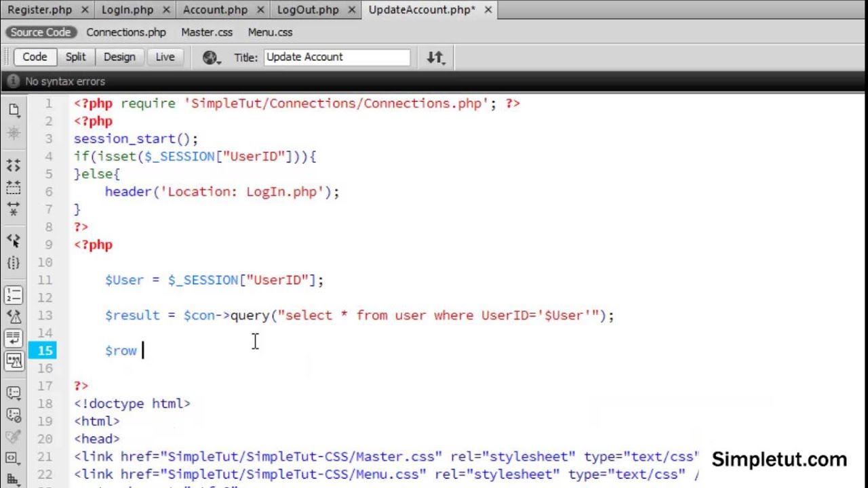
Task: Click line number 15 in the gutter
Action: point(45,350)
